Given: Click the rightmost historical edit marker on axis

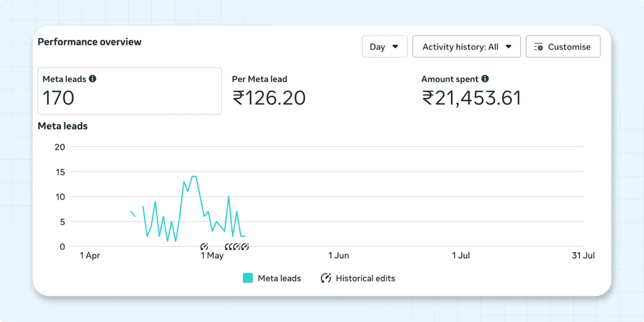Looking at the screenshot, I should coord(245,246).
